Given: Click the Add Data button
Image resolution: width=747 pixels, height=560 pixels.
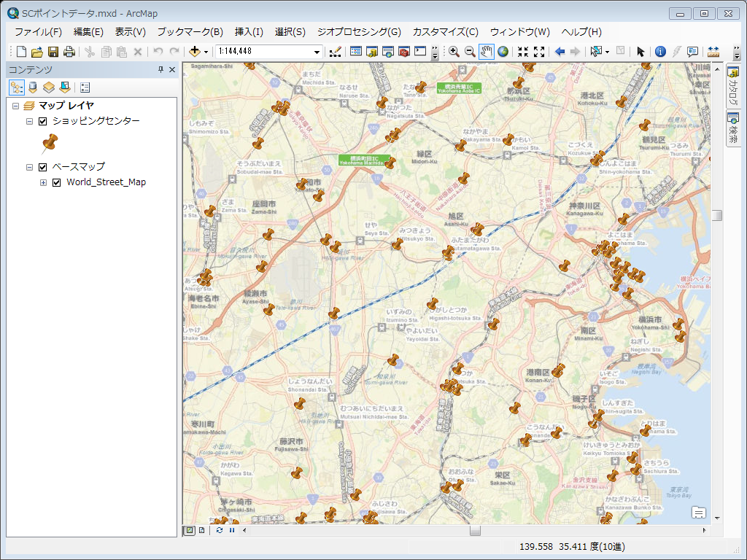Looking at the screenshot, I should click(194, 52).
